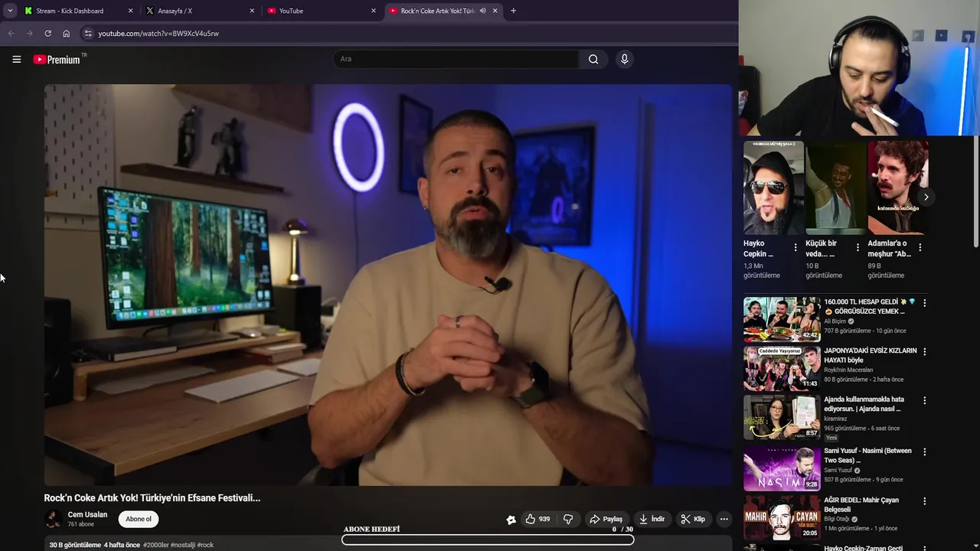Like the video with thumbs-up 939
The width and height of the screenshot is (980, 551).
(x=537, y=519)
